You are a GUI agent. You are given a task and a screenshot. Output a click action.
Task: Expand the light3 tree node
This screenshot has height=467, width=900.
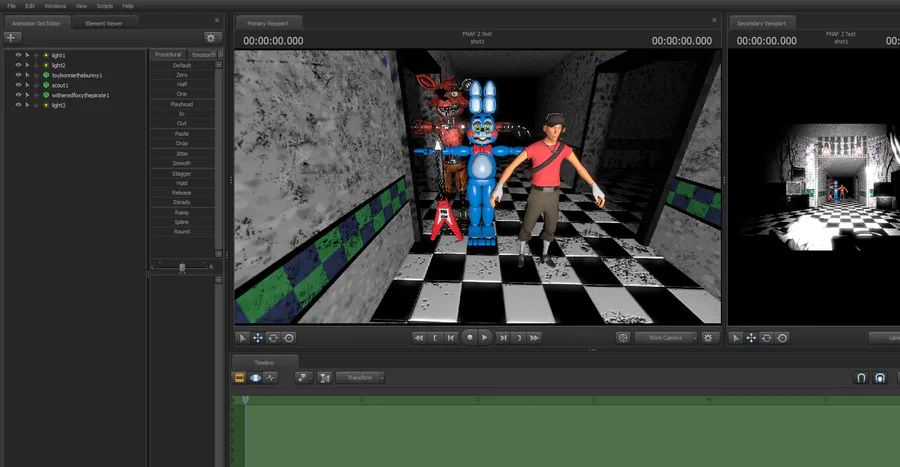tap(36, 105)
